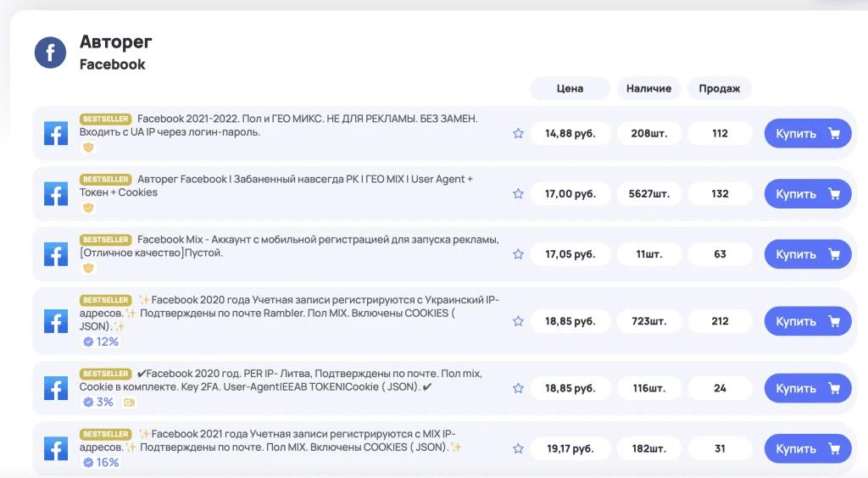Click Facebook icon of 17,00 руб. listing
Image resolution: width=868 pixels, height=478 pixels.
pos(56,193)
